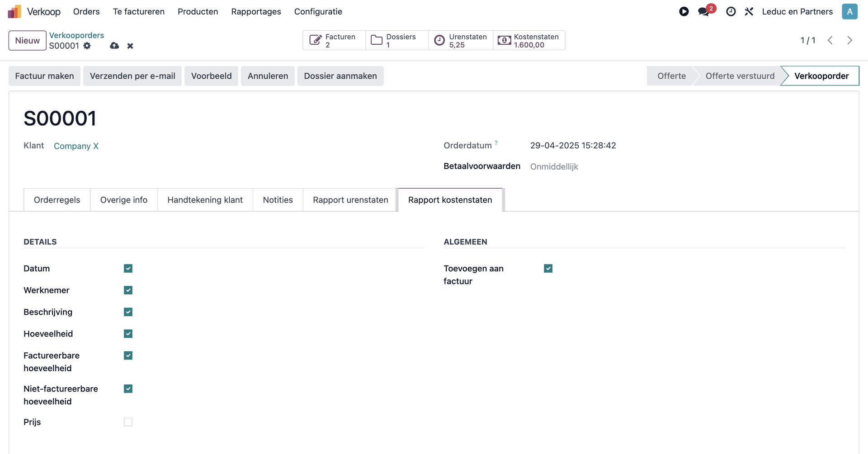Click the cloud save icon
This screenshot has width=868, height=454.
click(114, 46)
